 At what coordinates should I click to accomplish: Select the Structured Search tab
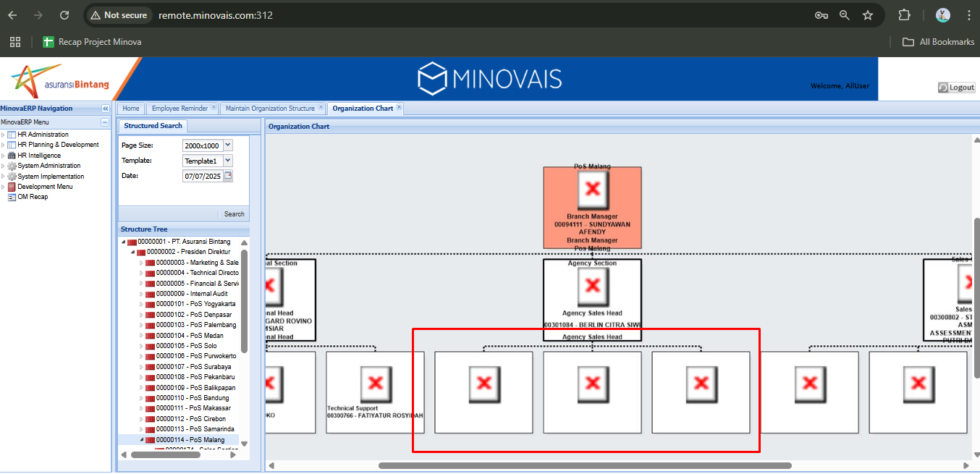coord(153,126)
